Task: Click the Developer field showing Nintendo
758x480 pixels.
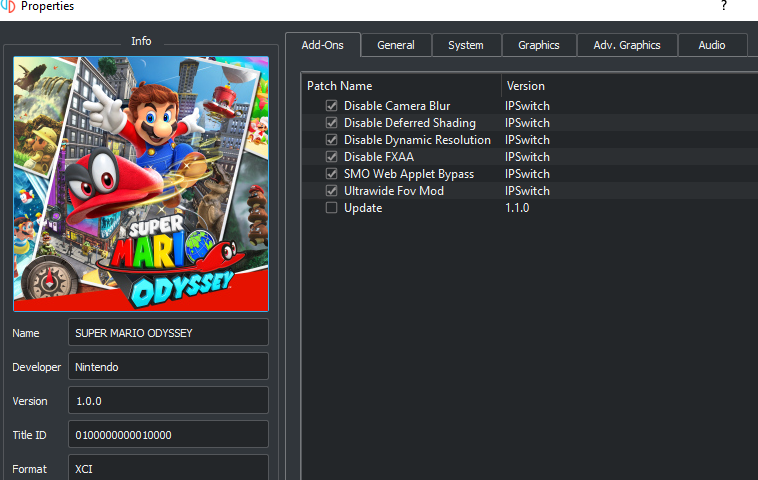Action: coord(168,366)
